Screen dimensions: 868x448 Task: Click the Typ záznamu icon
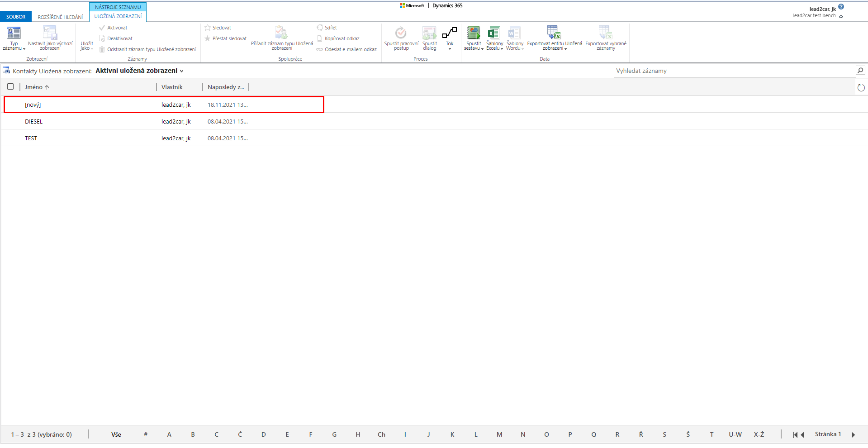point(14,33)
